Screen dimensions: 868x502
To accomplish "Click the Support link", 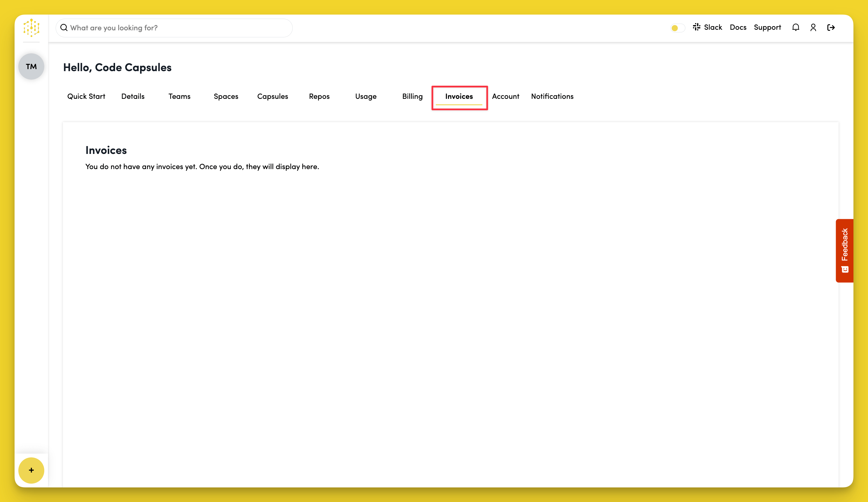I will pos(768,27).
